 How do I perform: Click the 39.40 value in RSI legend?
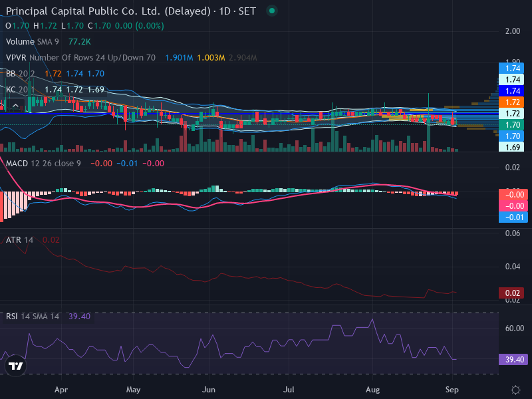point(79,317)
